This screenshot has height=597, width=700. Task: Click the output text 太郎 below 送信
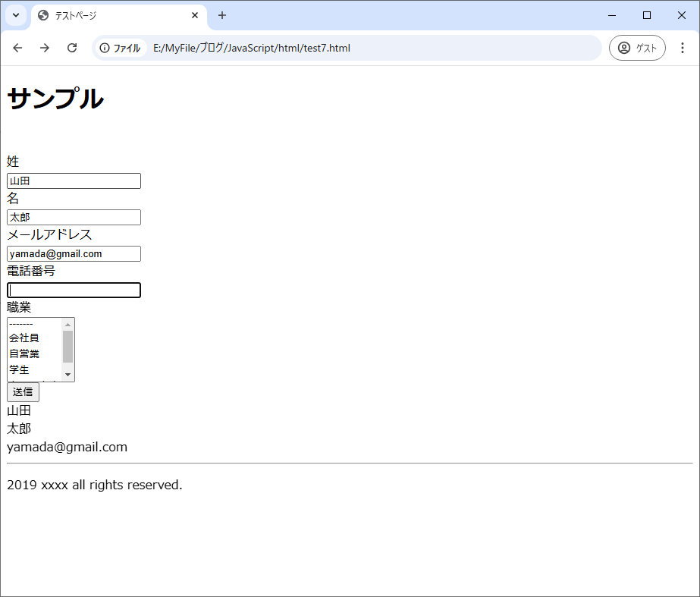pyautogui.click(x=19, y=429)
